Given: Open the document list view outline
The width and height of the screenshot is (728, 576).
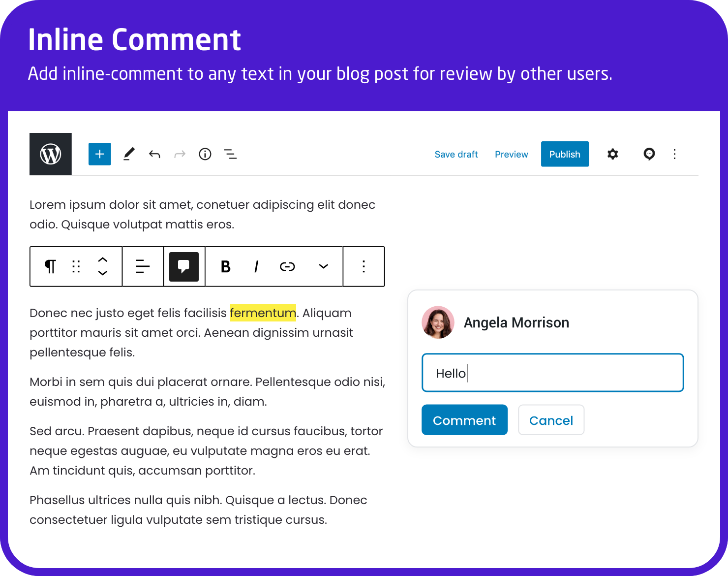Looking at the screenshot, I should coord(230,154).
